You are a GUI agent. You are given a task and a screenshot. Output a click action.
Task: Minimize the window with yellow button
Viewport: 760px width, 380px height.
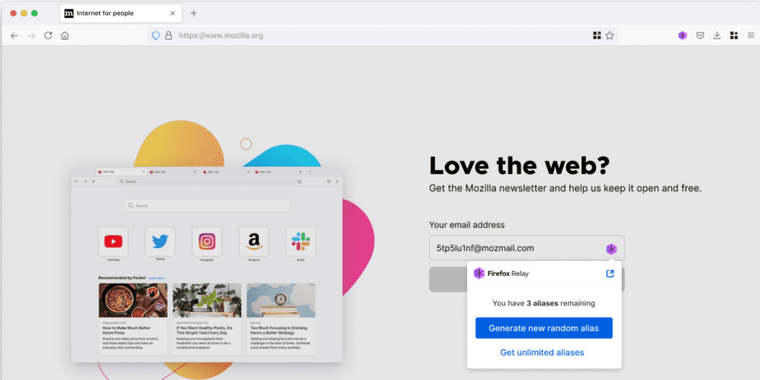(24, 13)
